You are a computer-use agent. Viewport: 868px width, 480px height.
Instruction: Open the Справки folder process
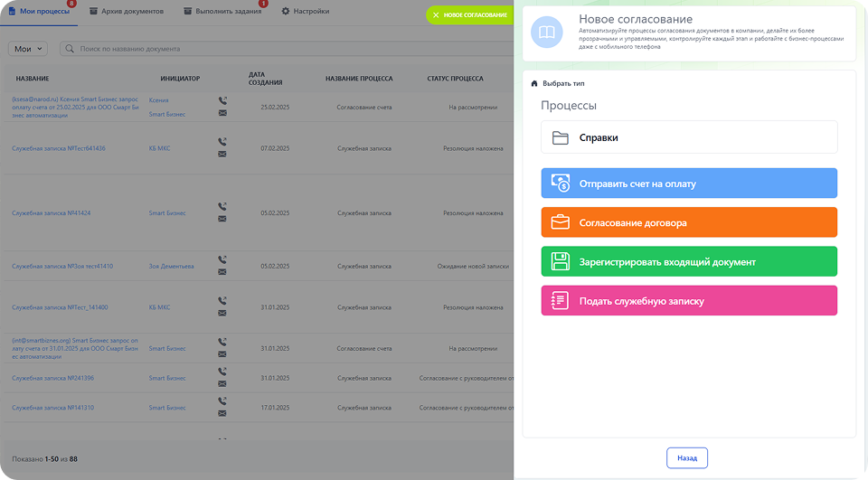[689, 137]
